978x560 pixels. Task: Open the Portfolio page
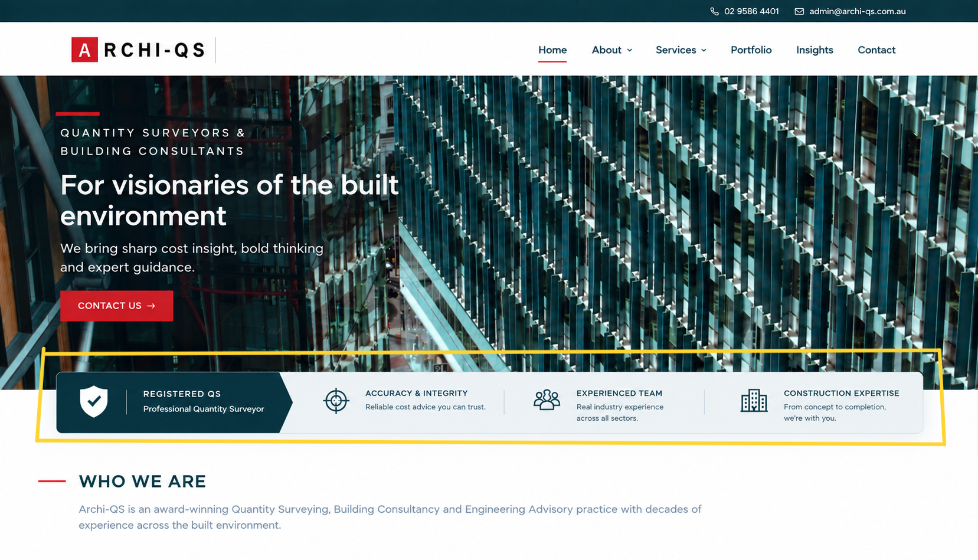pos(751,50)
